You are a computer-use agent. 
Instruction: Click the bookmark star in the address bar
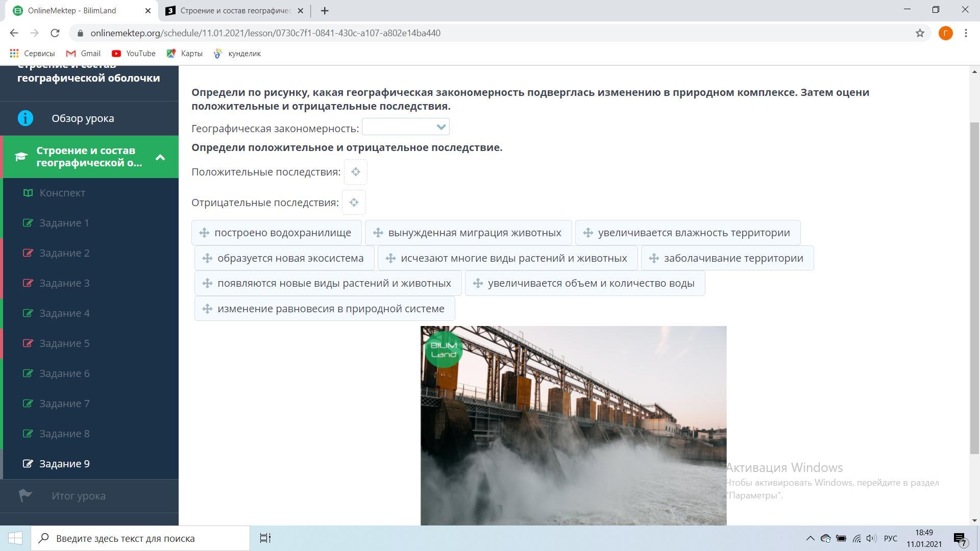pyautogui.click(x=920, y=33)
